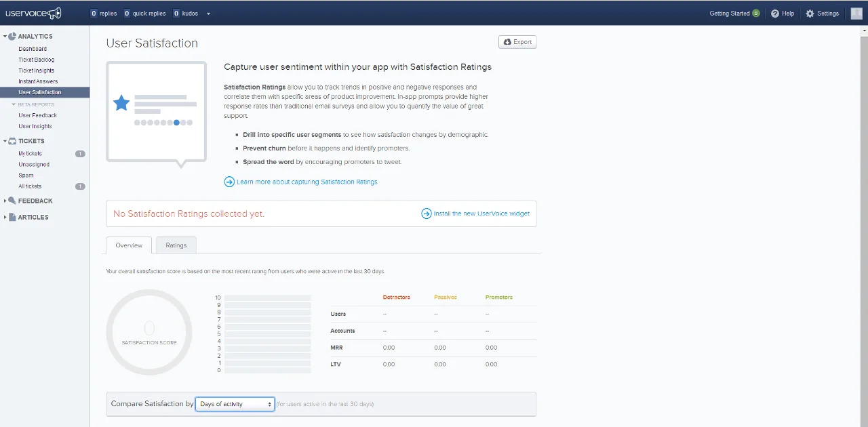The height and width of the screenshot is (427, 868).
Task: Collapse the Analytics section arrow
Action: [x=5, y=37]
